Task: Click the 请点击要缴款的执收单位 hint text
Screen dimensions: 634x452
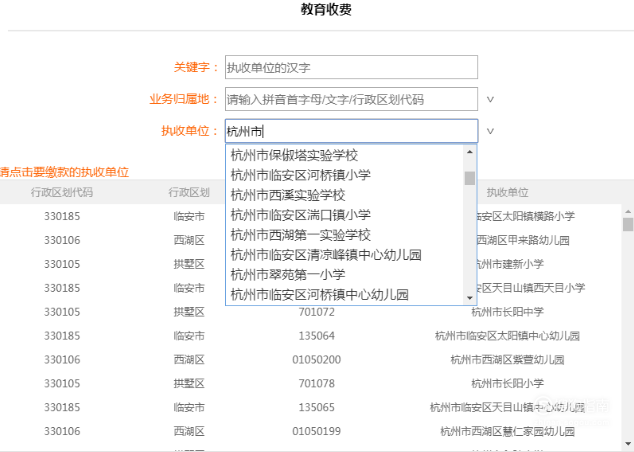Action: point(64,172)
